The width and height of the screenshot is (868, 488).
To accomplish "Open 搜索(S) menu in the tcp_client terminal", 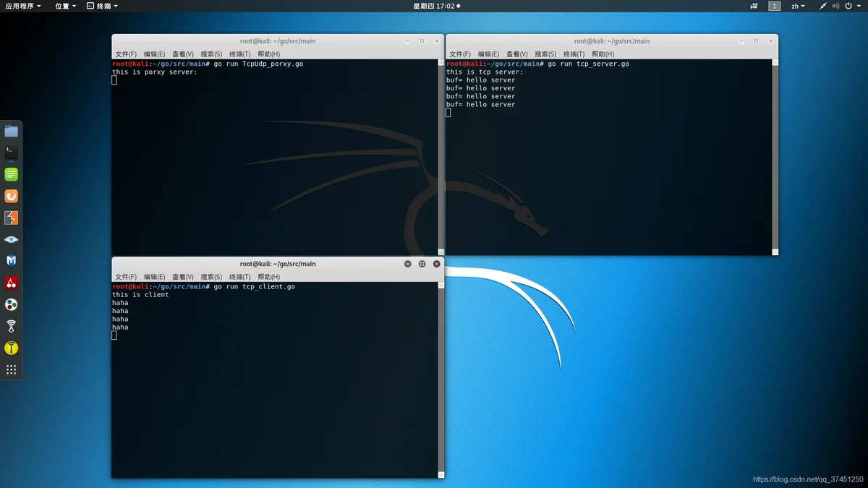I will point(211,277).
